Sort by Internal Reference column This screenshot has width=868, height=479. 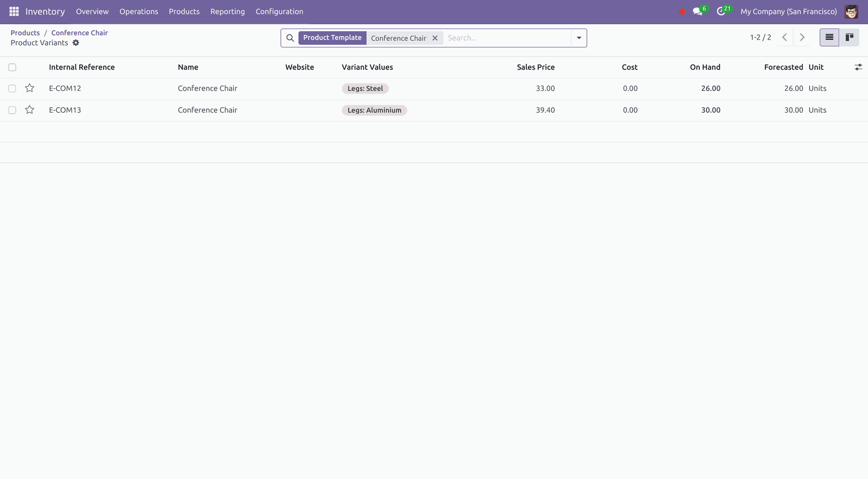(x=82, y=67)
